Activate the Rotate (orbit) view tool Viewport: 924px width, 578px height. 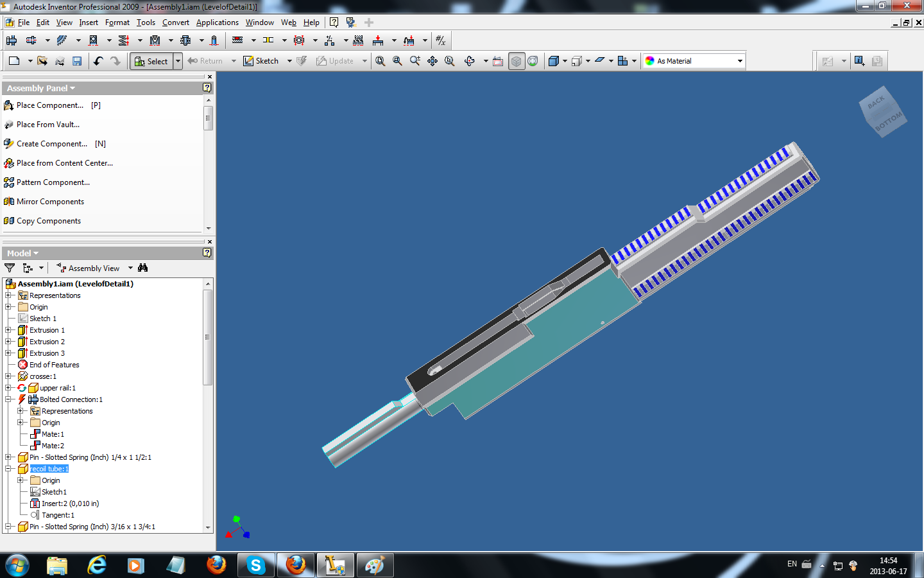470,61
